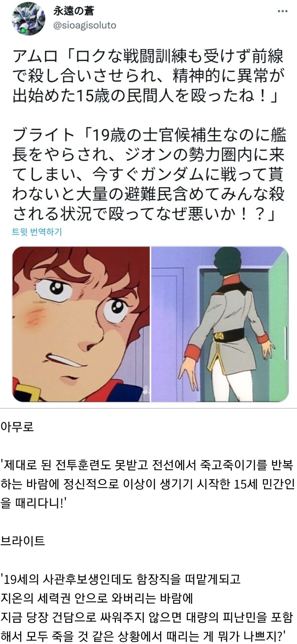Screen dimensions: 297x644
Task: Open the Amuro slapped face image
Action: pos(81,324)
